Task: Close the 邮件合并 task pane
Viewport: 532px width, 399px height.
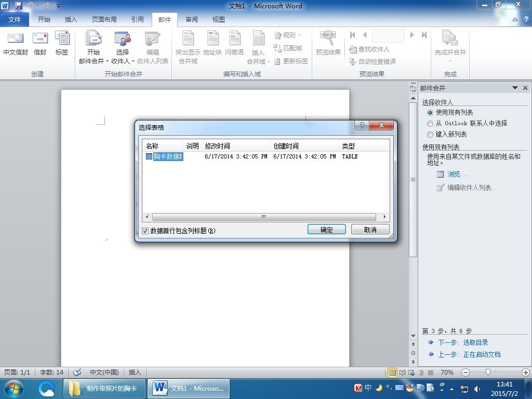Action: (525, 88)
